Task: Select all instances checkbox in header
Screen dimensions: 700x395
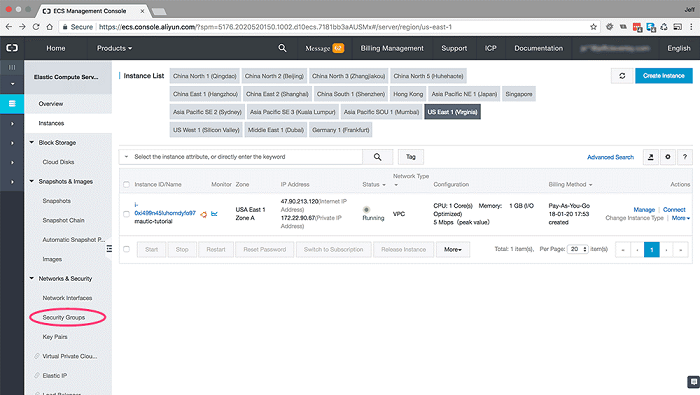Action: (x=126, y=184)
